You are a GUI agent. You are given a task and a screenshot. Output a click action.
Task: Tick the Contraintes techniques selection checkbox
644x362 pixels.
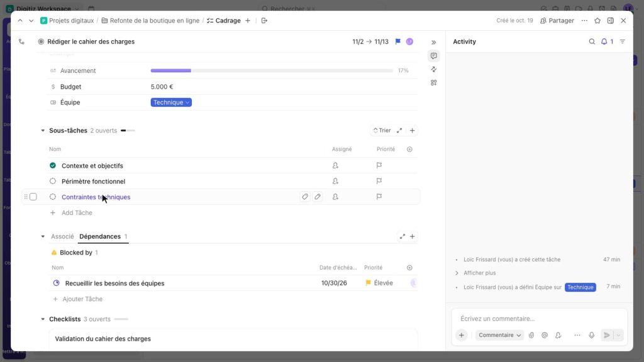pyautogui.click(x=33, y=197)
